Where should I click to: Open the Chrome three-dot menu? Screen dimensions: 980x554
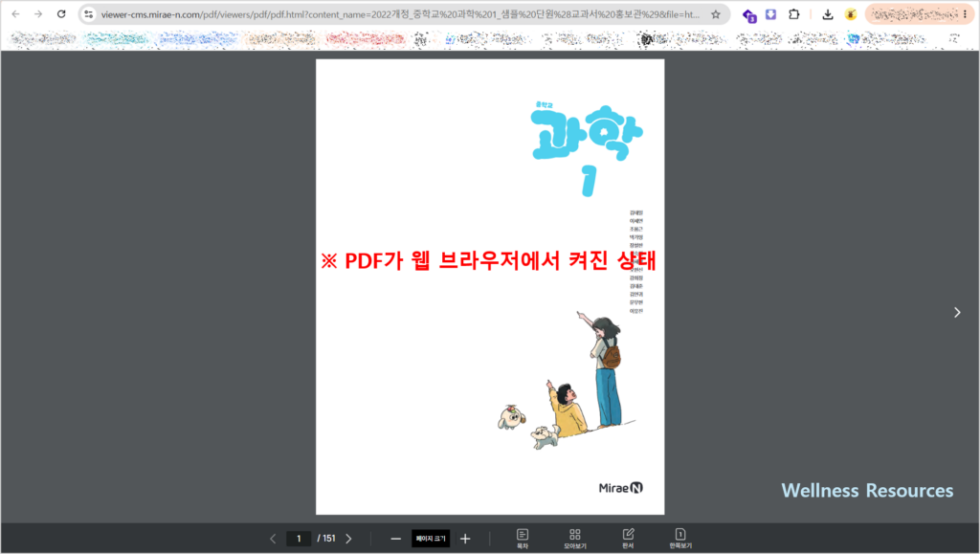pyautogui.click(x=965, y=13)
